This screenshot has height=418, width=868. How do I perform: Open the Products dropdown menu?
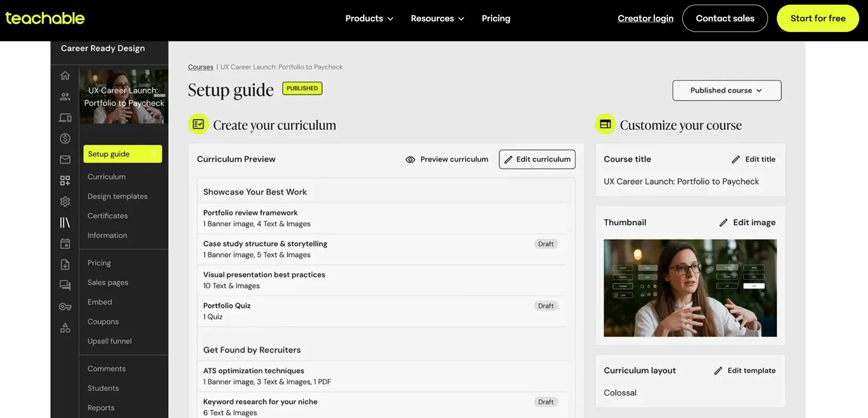pos(369,19)
